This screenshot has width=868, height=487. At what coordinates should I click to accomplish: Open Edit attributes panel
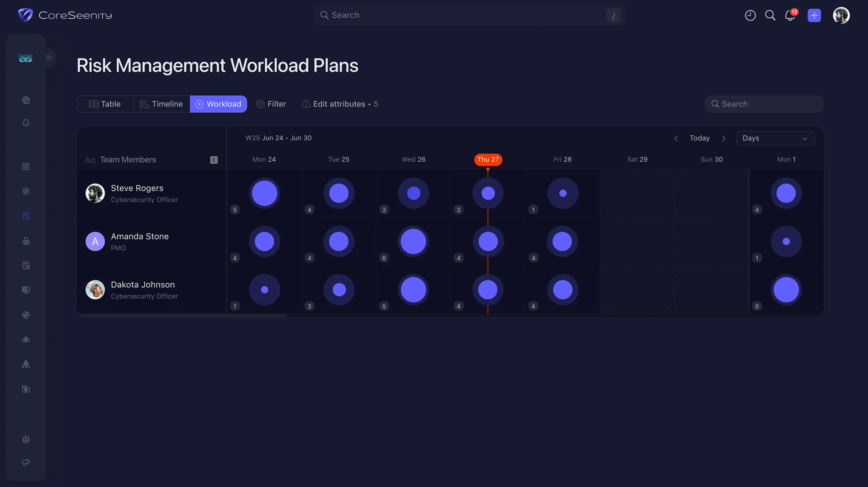coord(340,104)
